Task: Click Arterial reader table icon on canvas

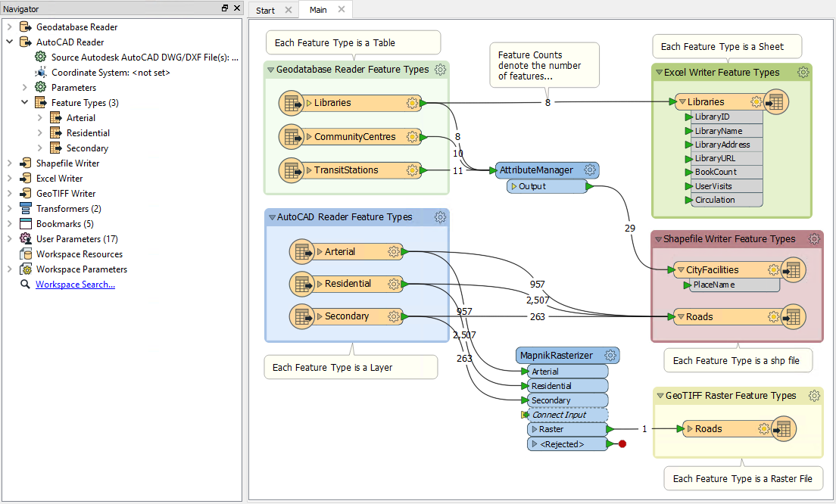Action: [x=302, y=251]
